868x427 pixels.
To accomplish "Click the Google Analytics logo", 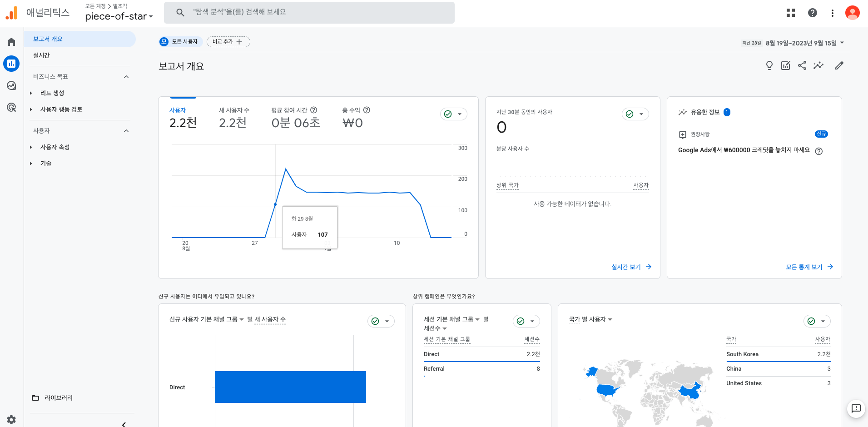I will pyautogui.click(x=11, y=13).
